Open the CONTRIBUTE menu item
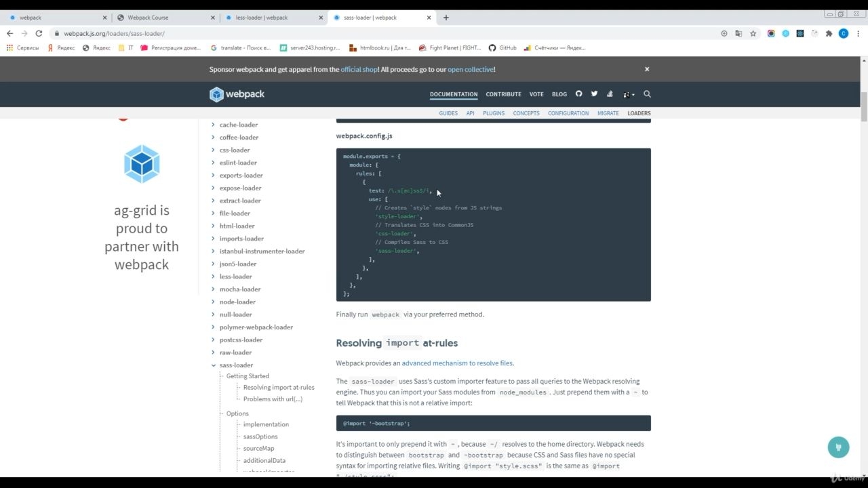 tap(504, 94)
